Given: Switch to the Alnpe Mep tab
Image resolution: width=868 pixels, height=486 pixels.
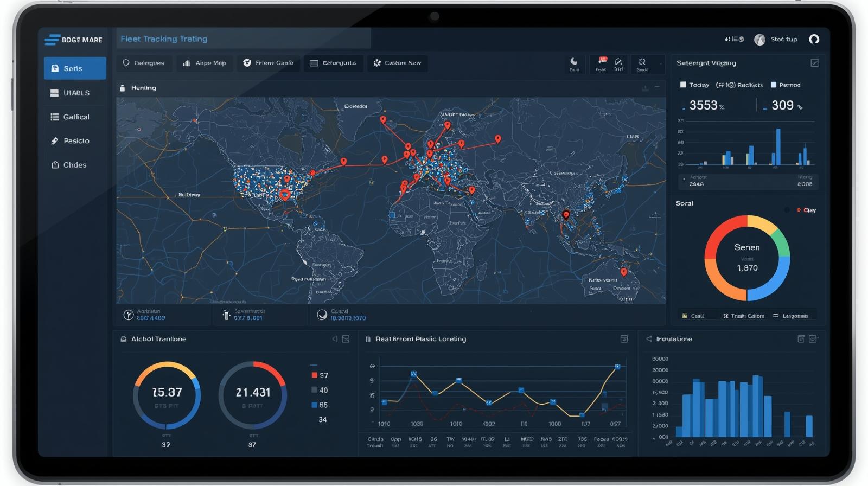Looking at the screenshot, I should click(204, 63).
